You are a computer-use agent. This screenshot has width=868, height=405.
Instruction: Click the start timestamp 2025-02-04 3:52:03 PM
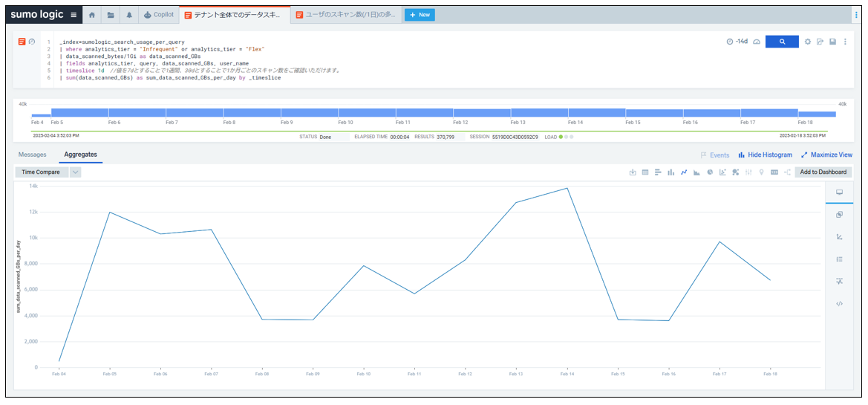[56, 135]
